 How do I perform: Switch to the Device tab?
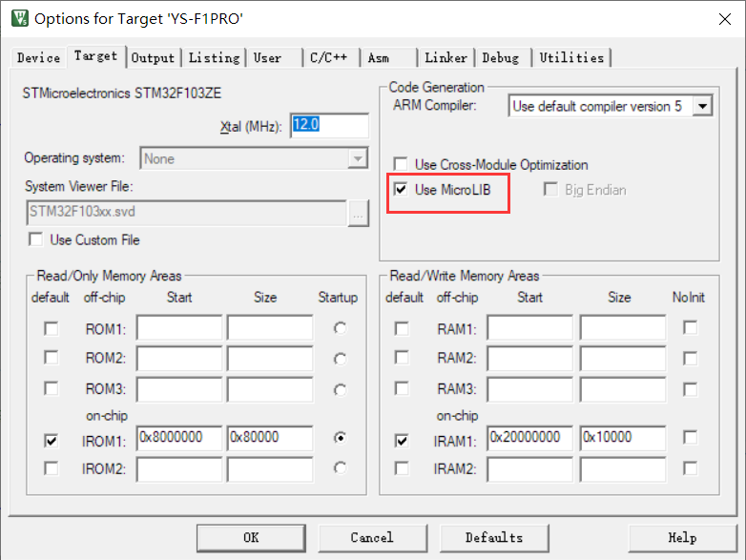(x=38, y=58)
